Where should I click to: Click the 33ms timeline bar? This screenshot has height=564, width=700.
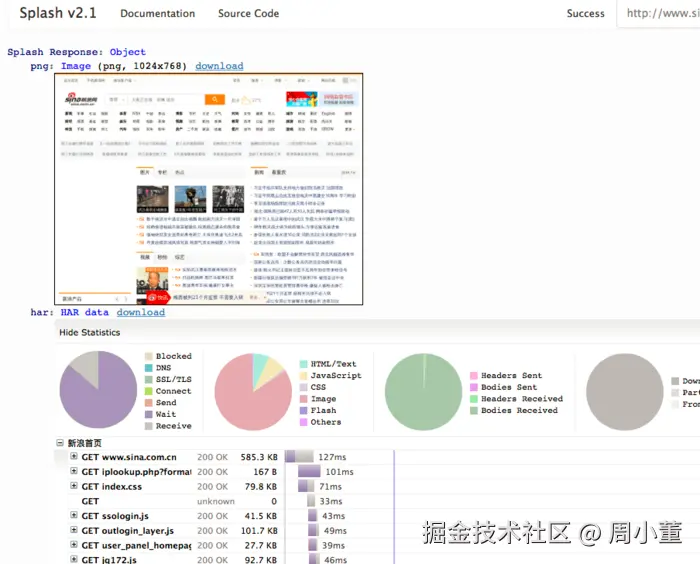311,501
